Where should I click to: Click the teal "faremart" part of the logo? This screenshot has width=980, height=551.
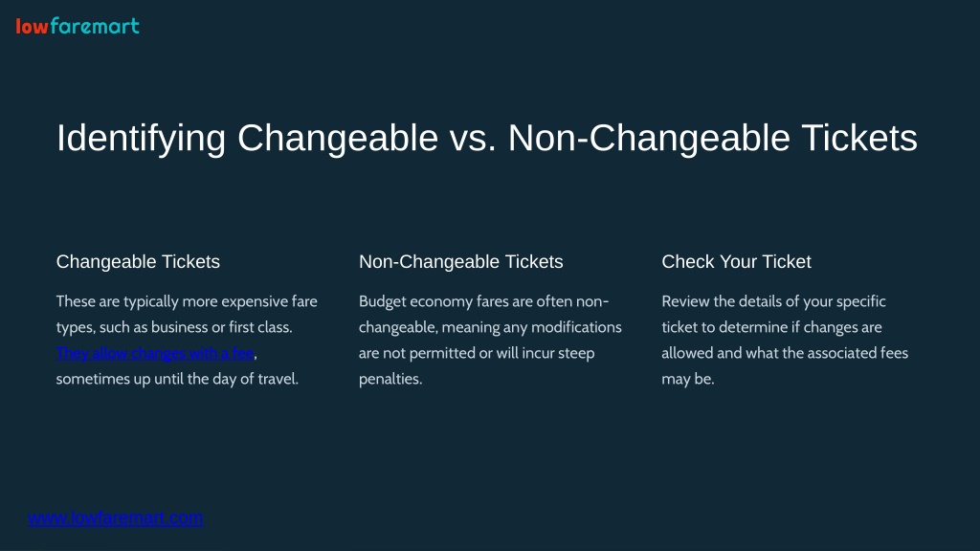(x=95, y=26)
